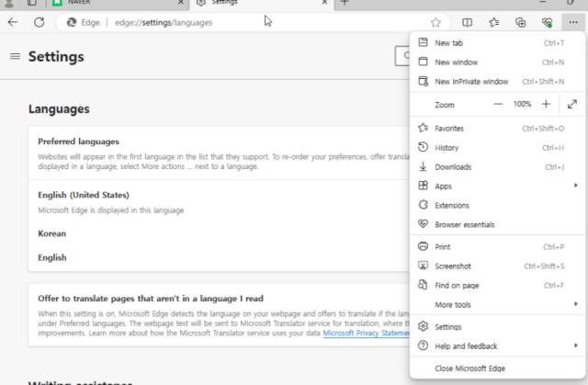Expand Help and feedback submenu

point(497,345)
